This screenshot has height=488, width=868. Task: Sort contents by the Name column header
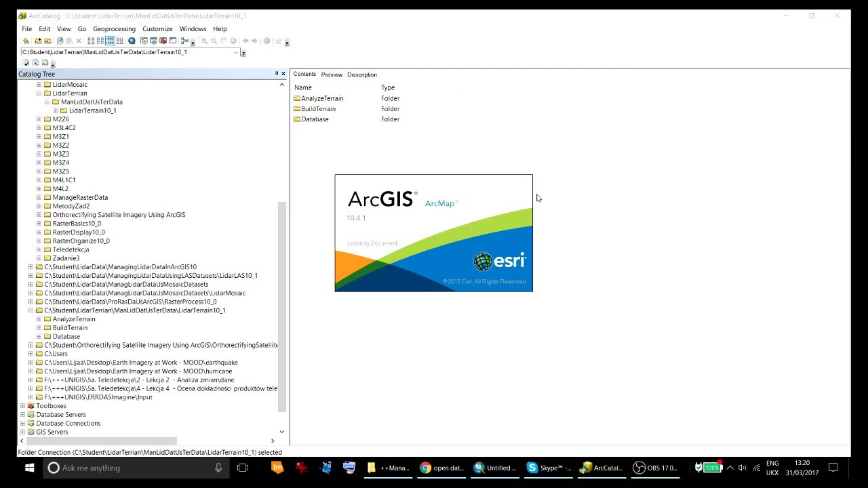point(303,87)
